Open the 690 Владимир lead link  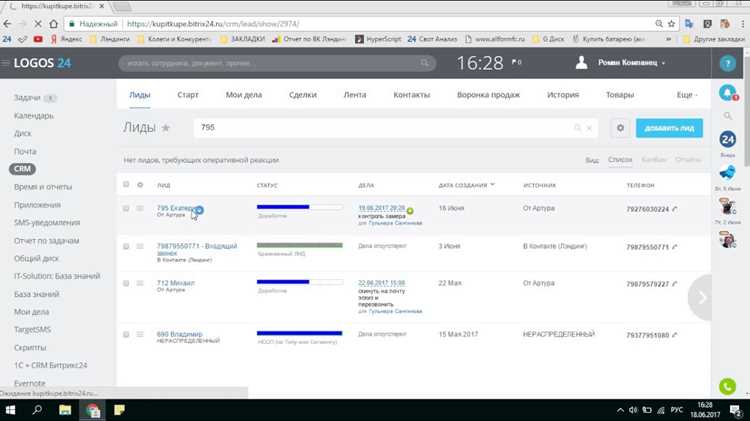[179, 333]
